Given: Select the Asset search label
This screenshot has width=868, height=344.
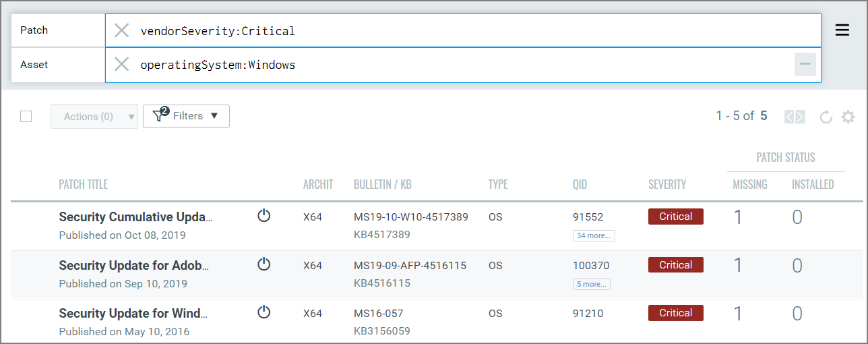Looking at the screenshot, I should [x=34, y=65].
